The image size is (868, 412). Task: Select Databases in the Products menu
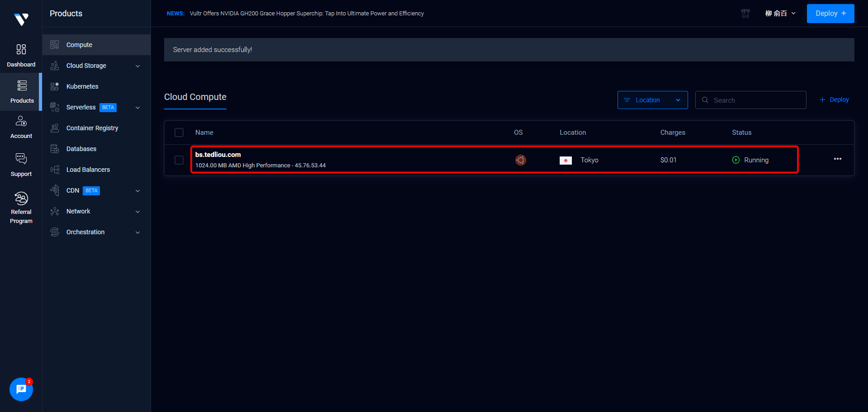pyautogui.click(x=81, y=149)
